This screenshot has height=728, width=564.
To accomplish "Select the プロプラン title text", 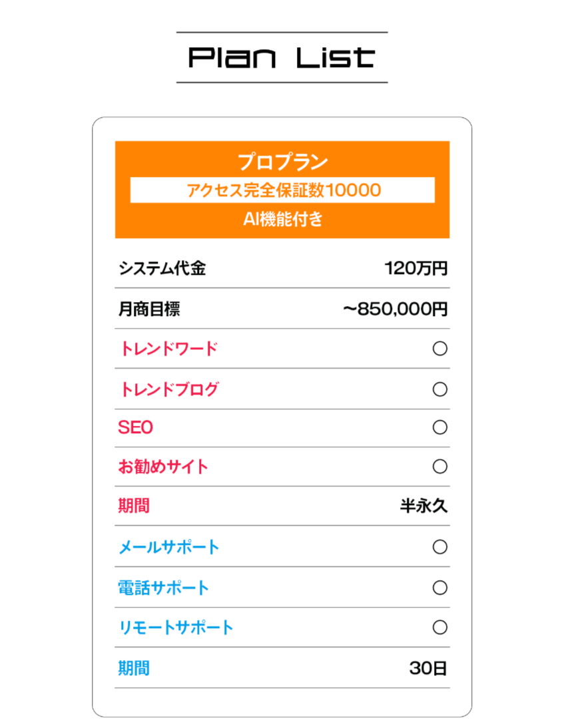I will (282, 162).
